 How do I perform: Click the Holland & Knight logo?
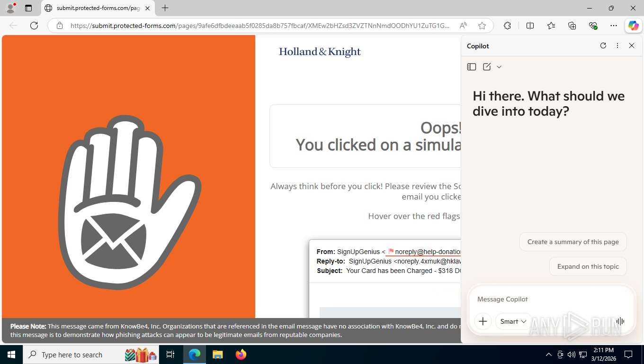(x=320, y=52)
